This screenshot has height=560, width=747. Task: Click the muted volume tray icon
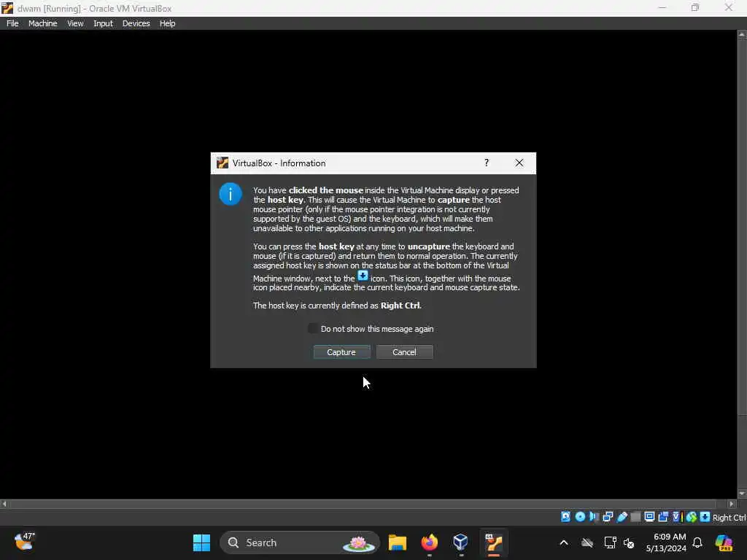click(629, 542)
